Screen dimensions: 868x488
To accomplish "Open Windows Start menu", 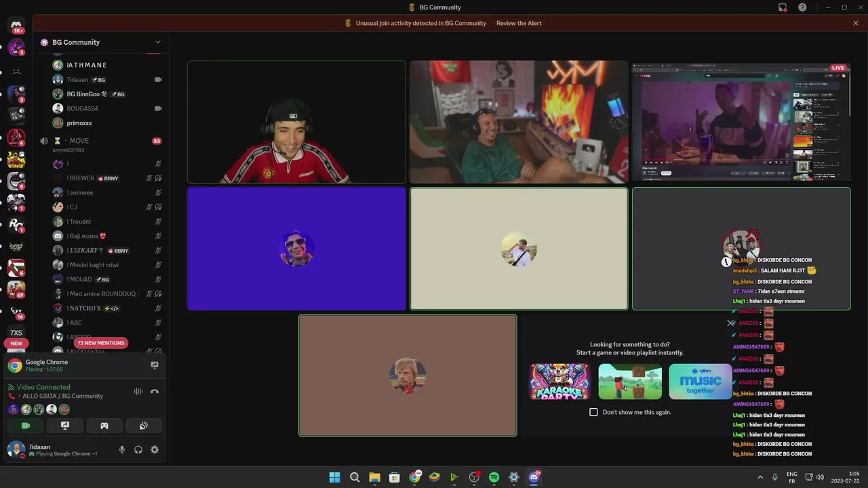I will pyautogui.click(x=334, y=477).
